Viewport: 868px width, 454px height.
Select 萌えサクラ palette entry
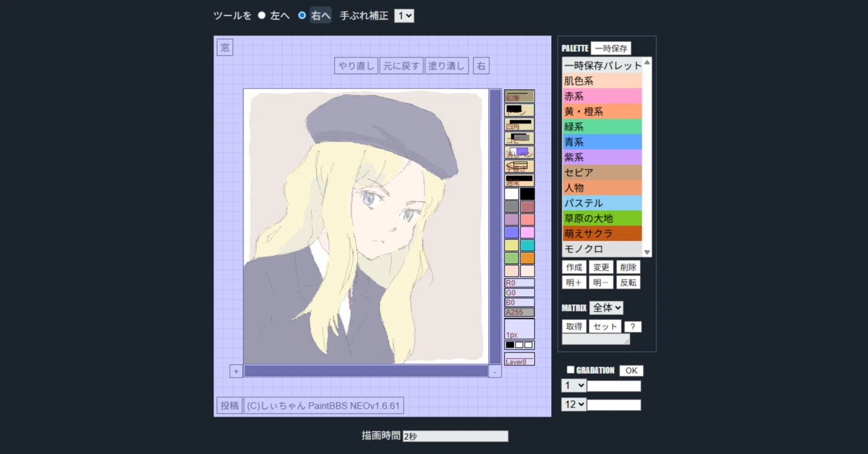coord(603,233)
